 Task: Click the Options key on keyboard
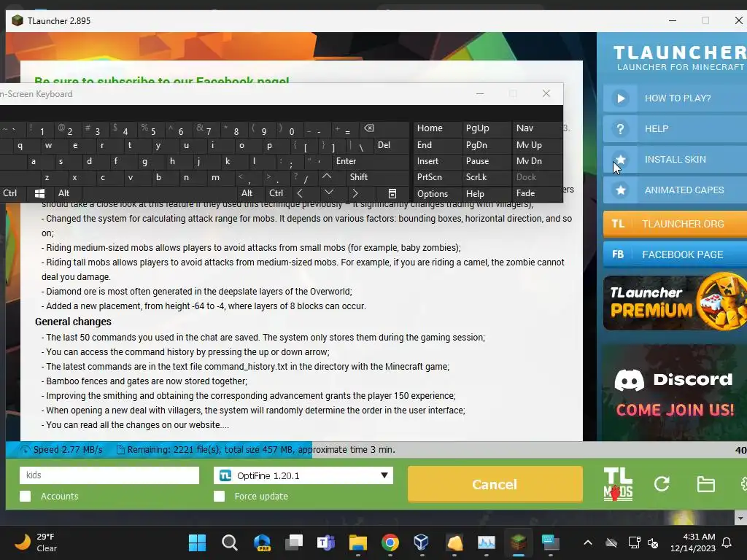click(x=433, y=194)
